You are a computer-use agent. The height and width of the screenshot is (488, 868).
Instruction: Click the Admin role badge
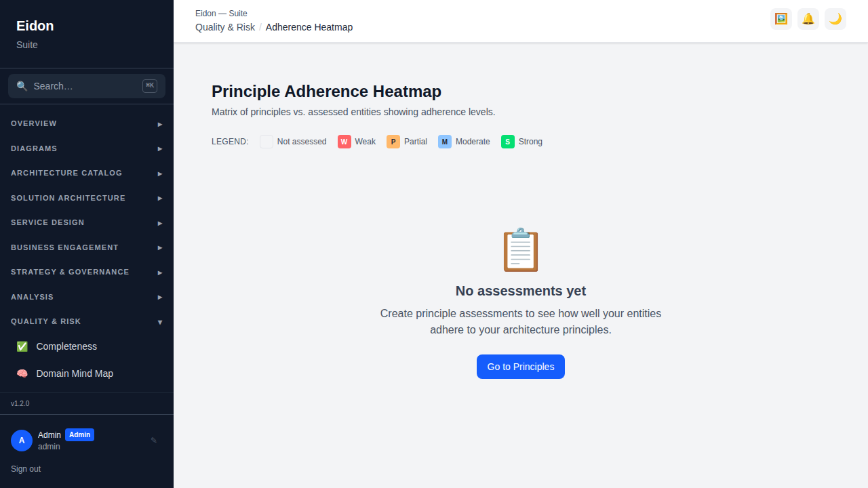coord(80,435)
